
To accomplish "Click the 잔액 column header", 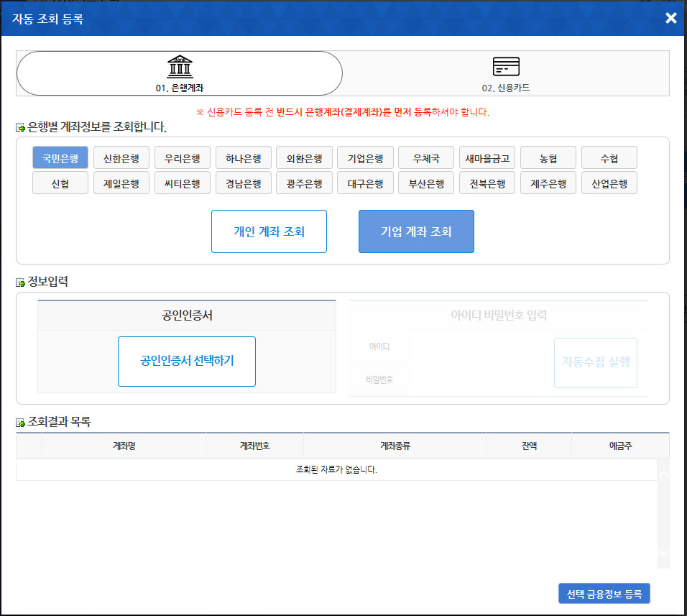I will (529, 446).
